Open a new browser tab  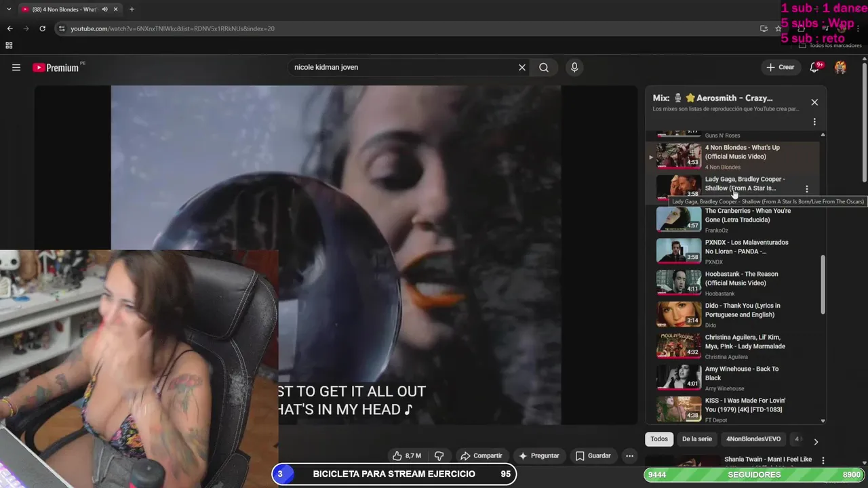132,9
